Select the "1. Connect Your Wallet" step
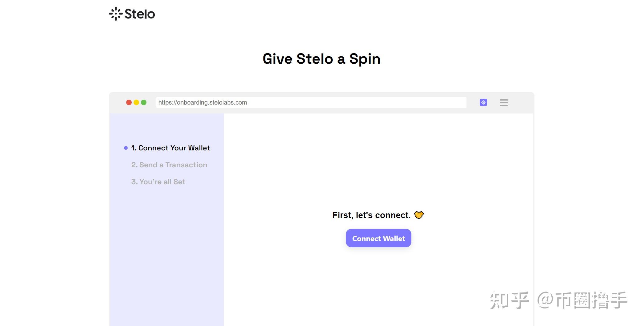 171,148
